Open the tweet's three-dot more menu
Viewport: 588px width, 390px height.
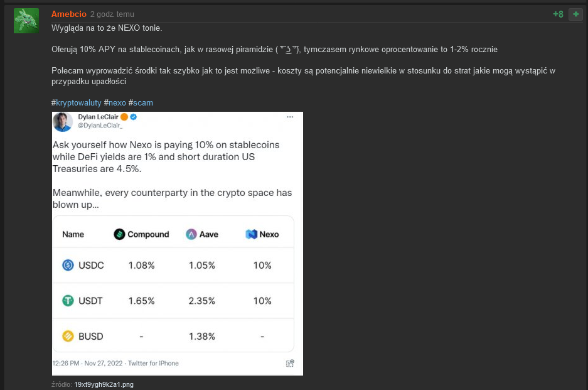coord(289,117)
